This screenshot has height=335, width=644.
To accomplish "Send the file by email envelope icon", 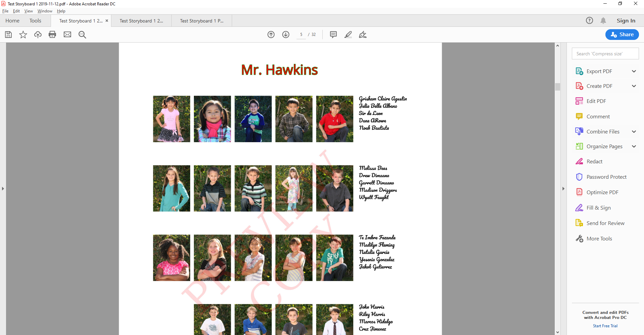I will click(67, 35).
